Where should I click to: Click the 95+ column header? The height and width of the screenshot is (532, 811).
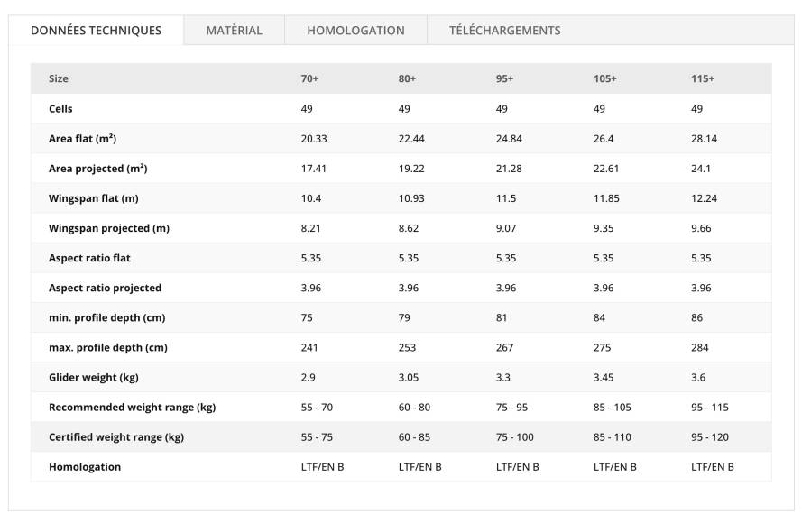tap(505, 78)
